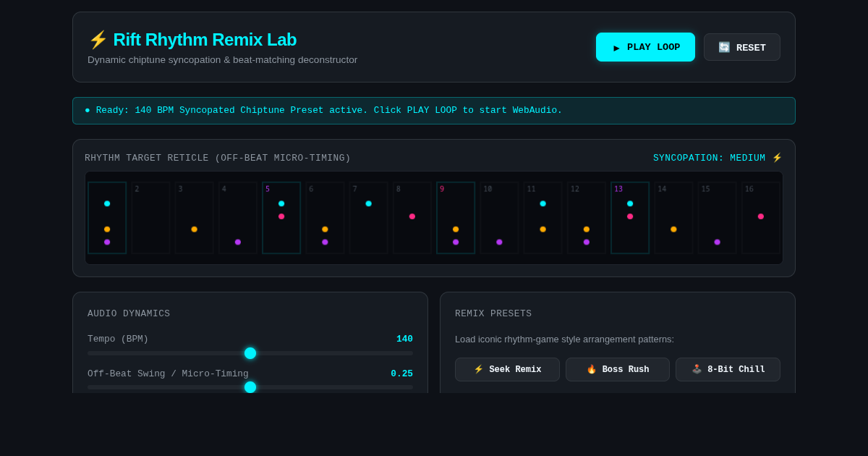
Task: Toggle the purple dot in step 12
Action: pyautogui.click(x=587, y=242)
